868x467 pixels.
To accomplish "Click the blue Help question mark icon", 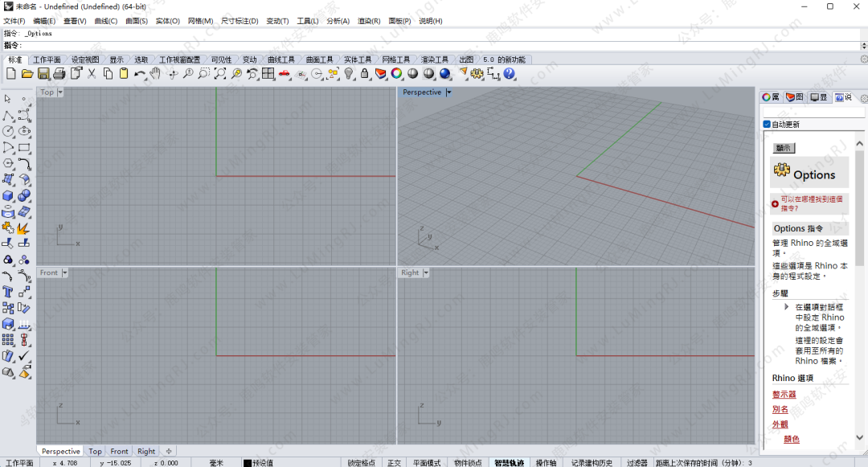I will point(509,74).
